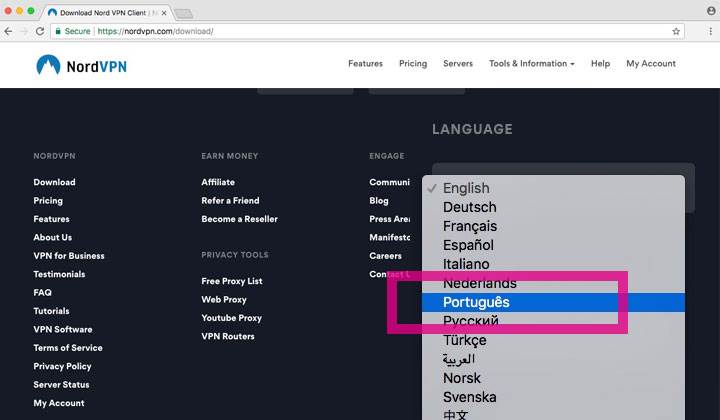Screen dimensions: 720x420
Task: Open the Terms of Service link
Action: coord(68,347)
